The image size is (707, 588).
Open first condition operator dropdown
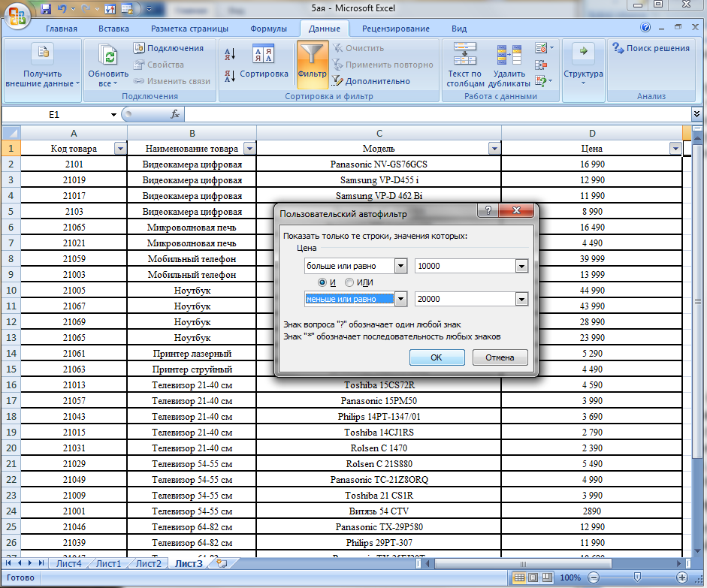point(401,266)
